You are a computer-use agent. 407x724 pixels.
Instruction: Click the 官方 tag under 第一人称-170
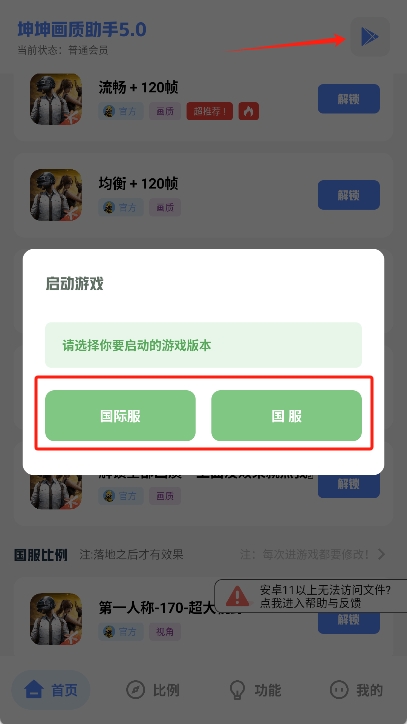(x=121, y=632)
